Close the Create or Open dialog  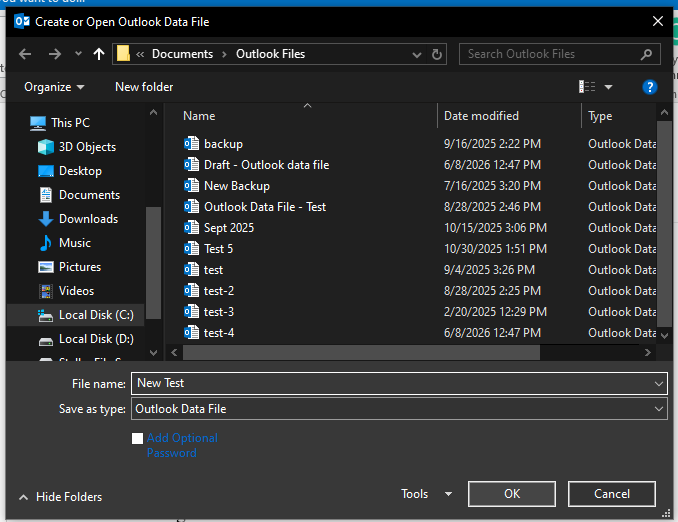[x=658, y=21]
